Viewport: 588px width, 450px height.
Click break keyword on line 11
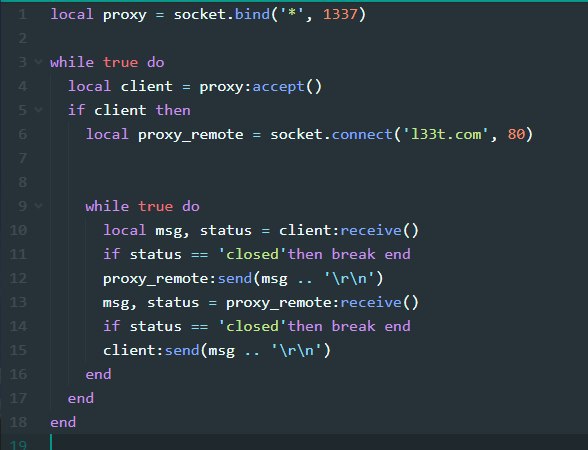[353, 254]
